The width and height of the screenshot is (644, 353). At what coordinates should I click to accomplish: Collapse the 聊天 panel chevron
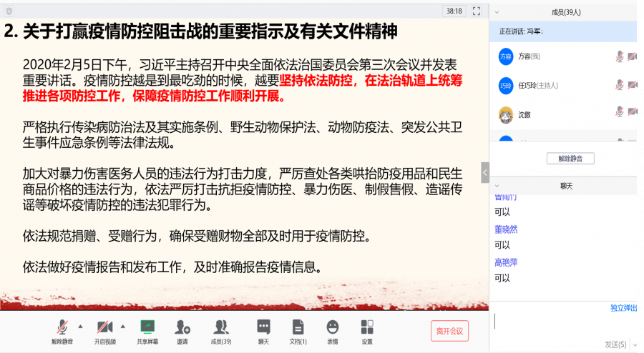pyautogui.click(x=497, y=186)
